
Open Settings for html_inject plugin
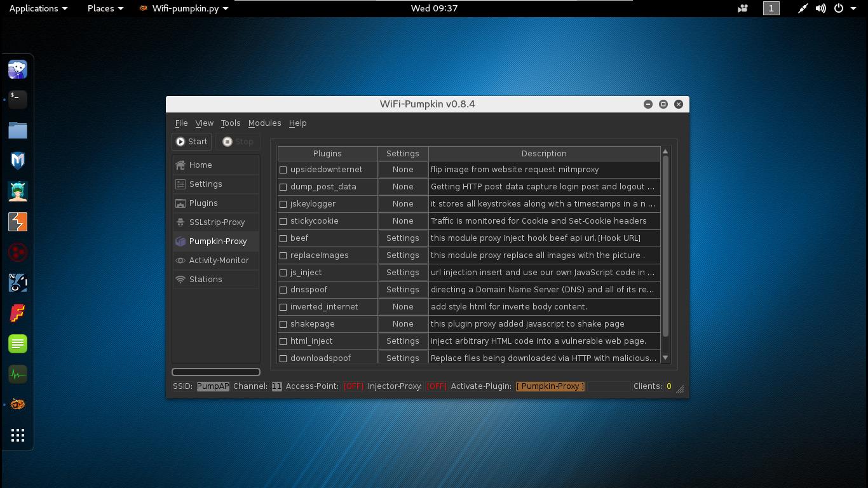point(403,341)
